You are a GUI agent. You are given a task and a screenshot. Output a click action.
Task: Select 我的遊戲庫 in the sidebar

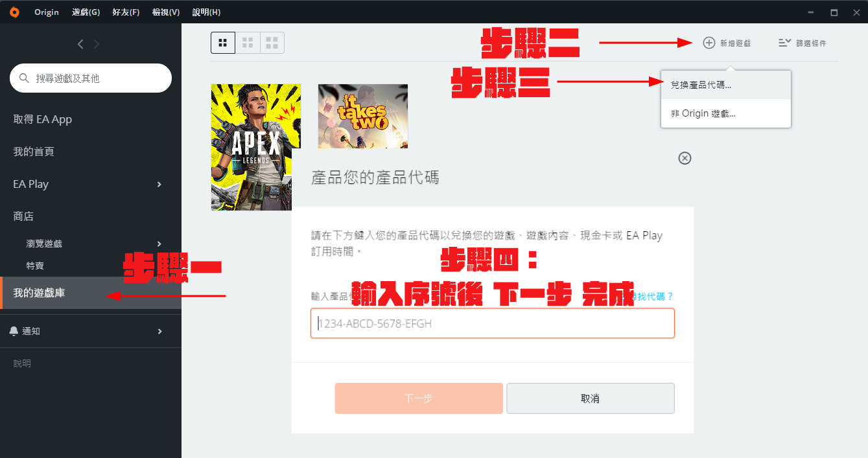coord(91,293)
